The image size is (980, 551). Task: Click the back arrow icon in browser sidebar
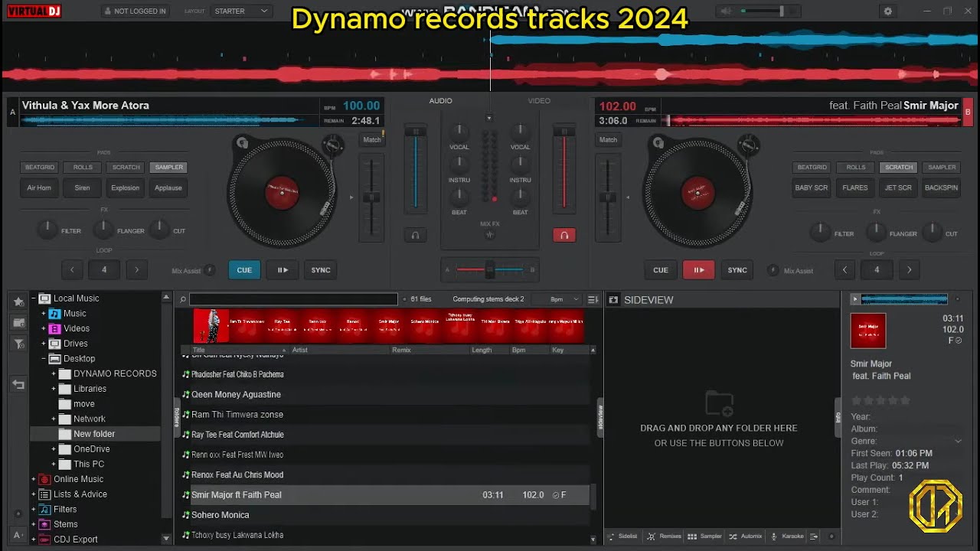coord(18,385)
